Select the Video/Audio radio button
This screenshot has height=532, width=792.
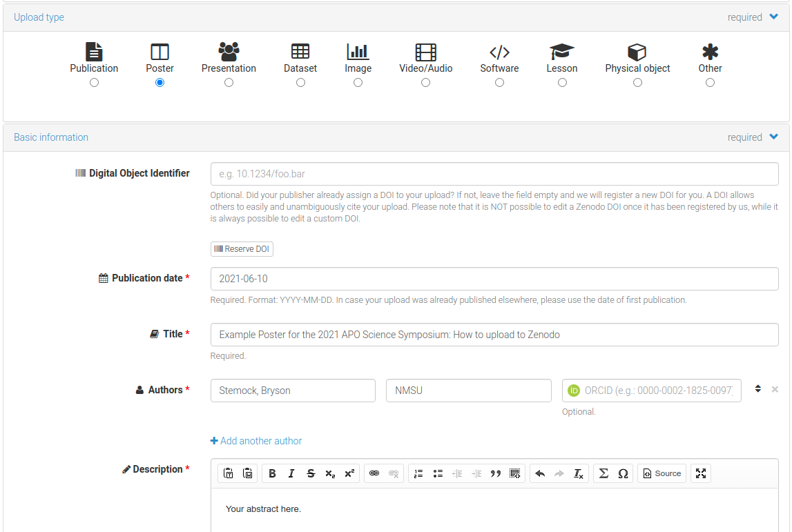(426, 83)
